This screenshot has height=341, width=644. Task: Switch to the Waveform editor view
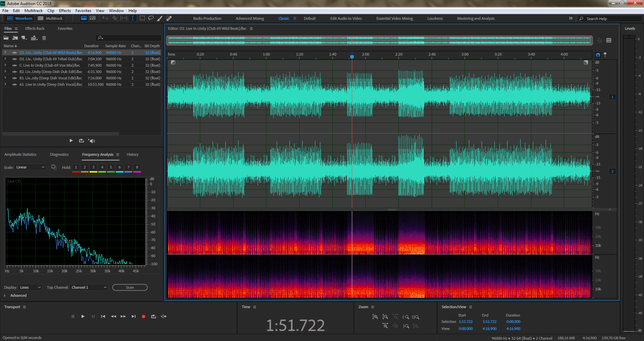[x=20, y=18]
